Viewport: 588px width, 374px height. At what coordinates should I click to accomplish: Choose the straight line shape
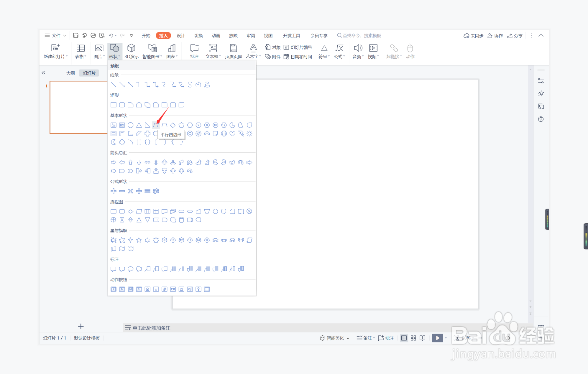(113, 85)
